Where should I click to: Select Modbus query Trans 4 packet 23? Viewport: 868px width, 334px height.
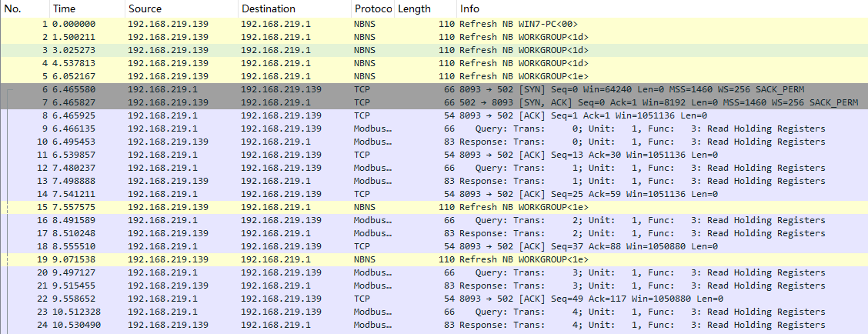434,312
